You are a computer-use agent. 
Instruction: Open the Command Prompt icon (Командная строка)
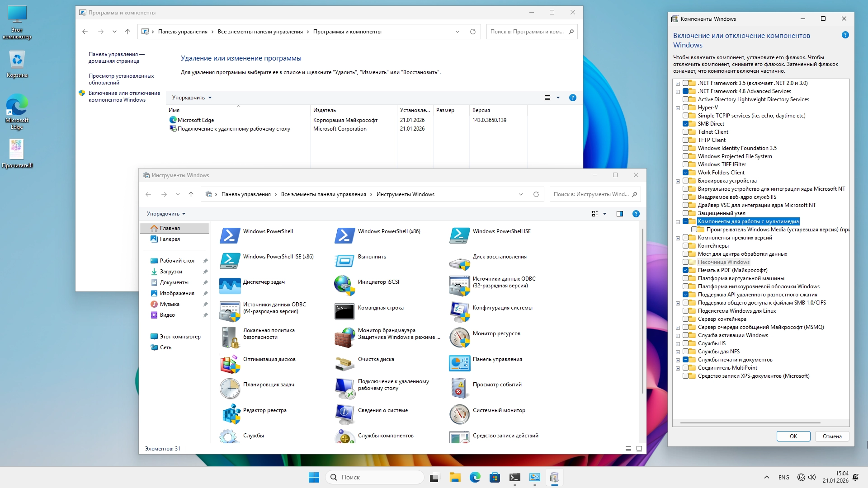[x=344, y=310]
